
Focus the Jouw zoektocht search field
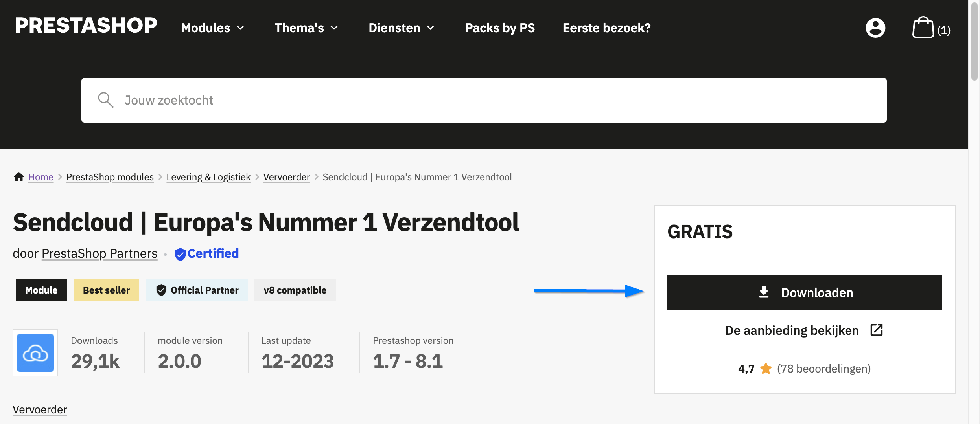(484, 100)
